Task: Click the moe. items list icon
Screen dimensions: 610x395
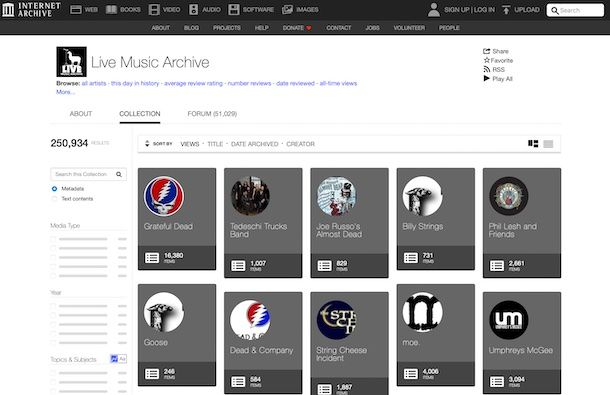Action: (x=411, y=374)
